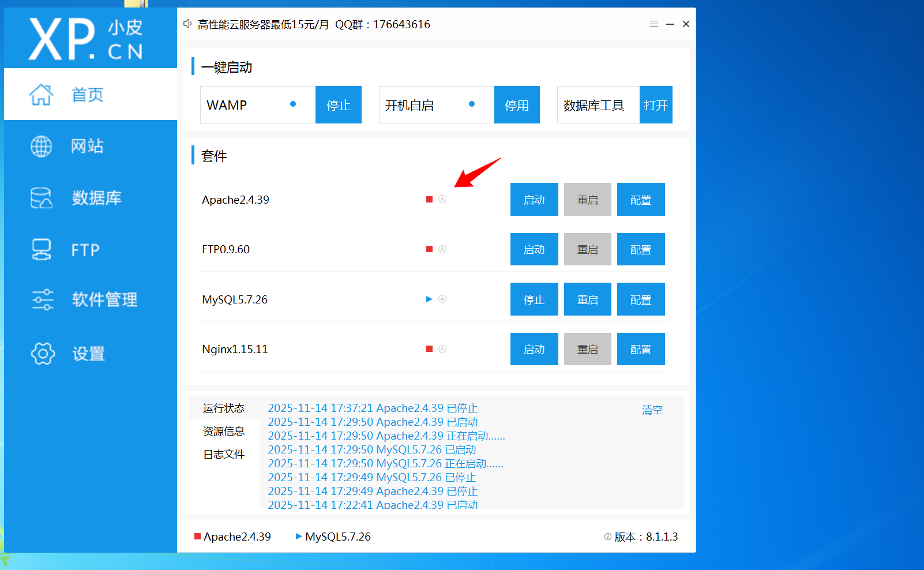The width and height of the screenshot is (924, 570).
Task: Open the 数据库 database icon
Action: pos(42,198)
